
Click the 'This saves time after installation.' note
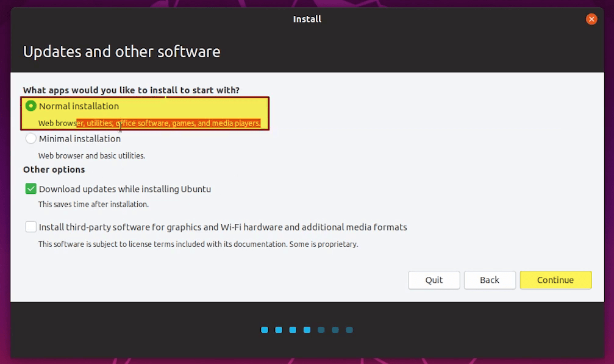click(x=93, y=204)
